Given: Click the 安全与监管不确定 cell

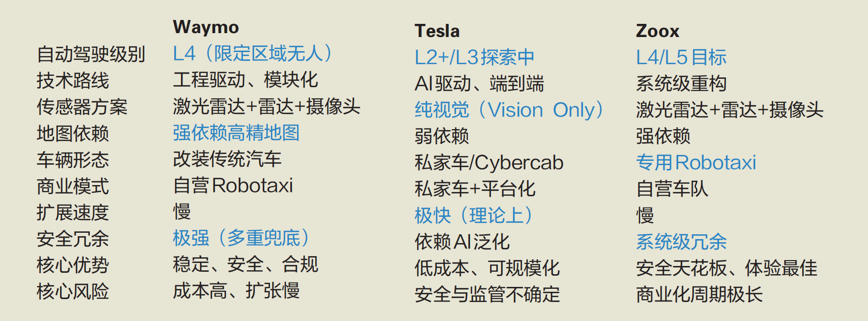Looking at the screenshot, I should point(487,294).
